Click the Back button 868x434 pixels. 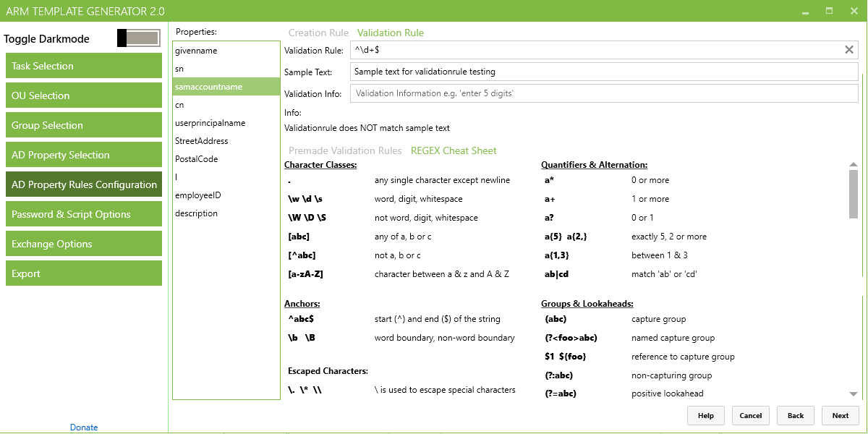(796, 415)
